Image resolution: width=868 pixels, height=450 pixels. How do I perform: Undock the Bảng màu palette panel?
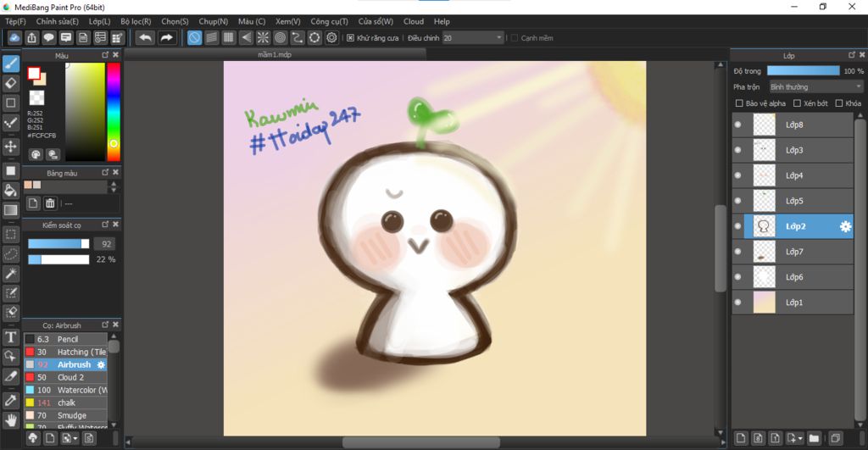[x=105, y=172]
